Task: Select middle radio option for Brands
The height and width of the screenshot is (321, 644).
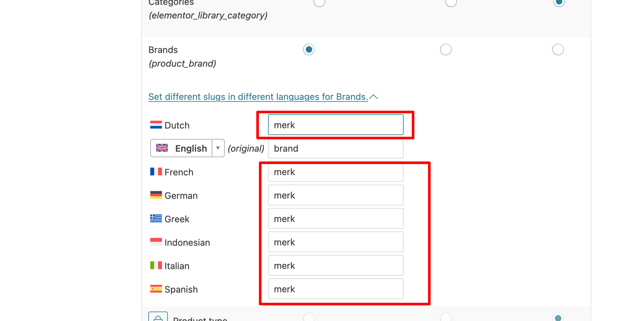Action: 446,49
